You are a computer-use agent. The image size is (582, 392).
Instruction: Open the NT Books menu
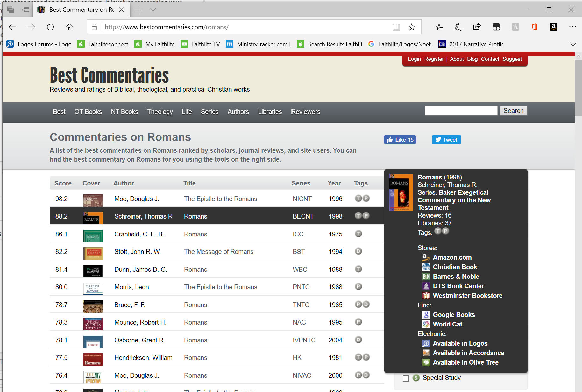click(x=124, y=112)
